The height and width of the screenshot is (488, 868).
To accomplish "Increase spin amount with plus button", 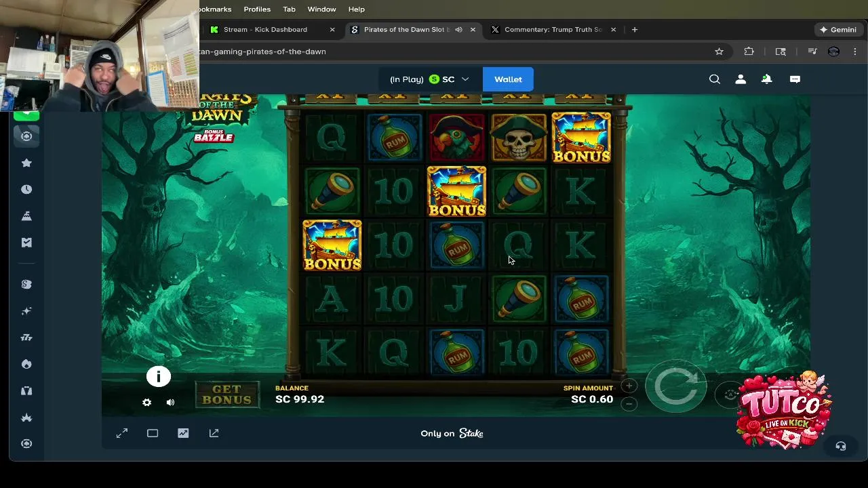I will click(629, 386).
